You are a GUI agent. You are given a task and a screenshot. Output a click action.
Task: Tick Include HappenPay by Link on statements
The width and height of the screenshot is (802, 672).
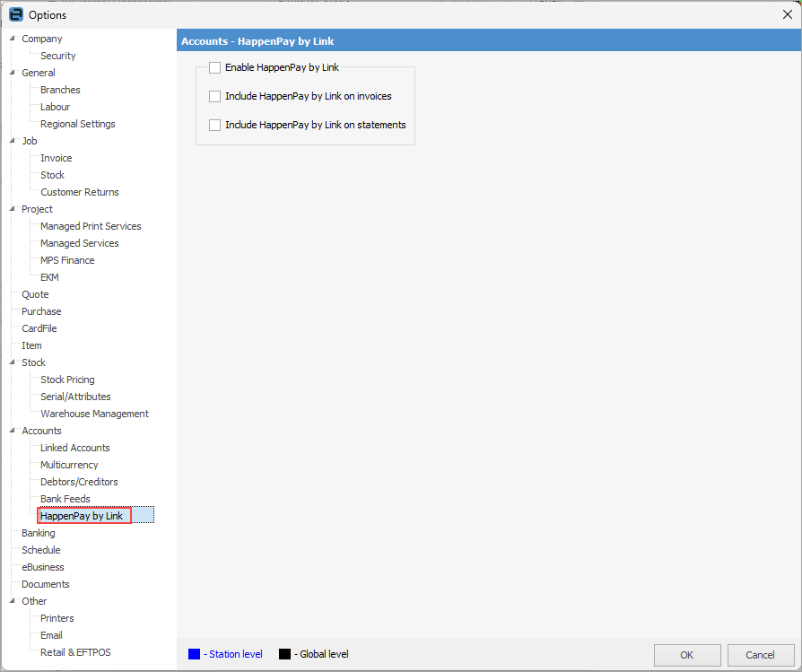click(x=214, y=125)
